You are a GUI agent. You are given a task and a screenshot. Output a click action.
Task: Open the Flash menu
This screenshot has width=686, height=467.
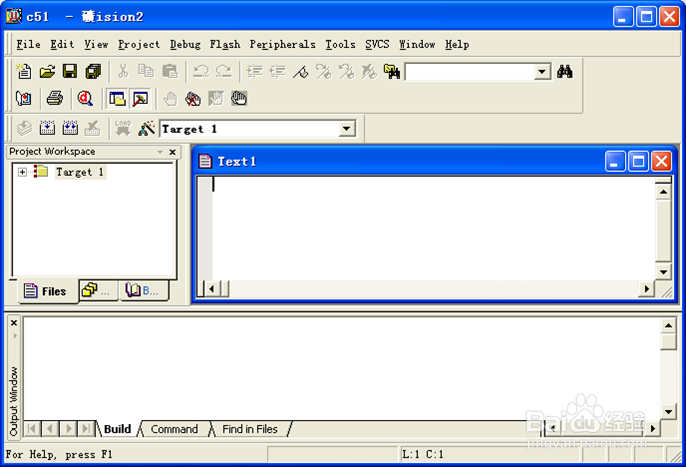pos(225,44)
